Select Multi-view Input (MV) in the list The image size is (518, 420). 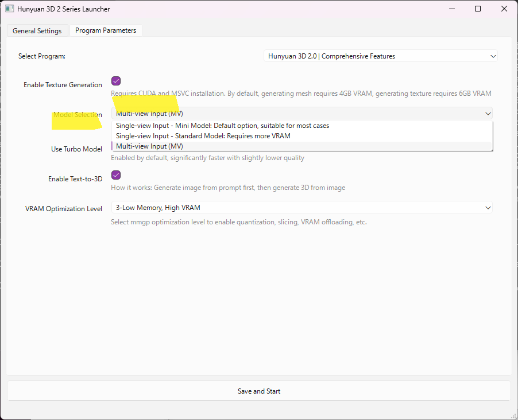(x=149, y=146)
